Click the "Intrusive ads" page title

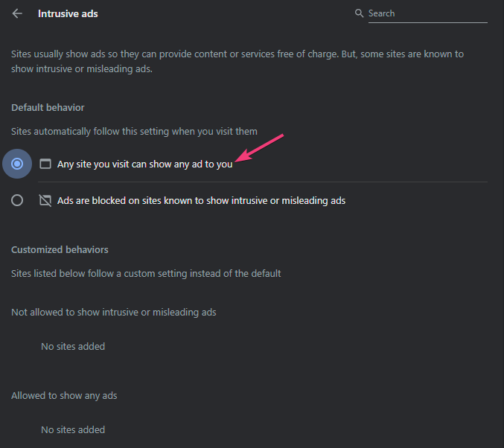pos(68,13)
